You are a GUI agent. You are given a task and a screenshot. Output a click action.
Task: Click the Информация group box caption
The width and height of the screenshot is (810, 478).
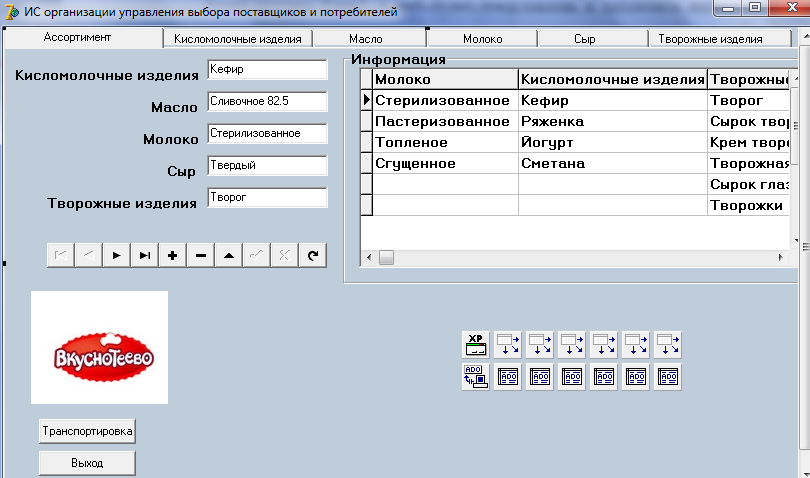pyautogui.click(x=398, y=59)
